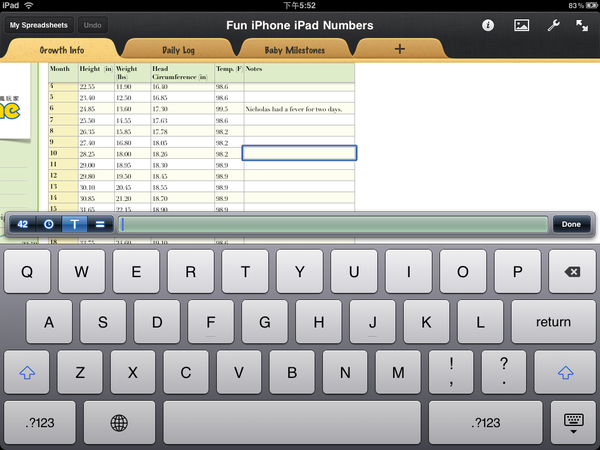Tap the A key

coord(49,322)
